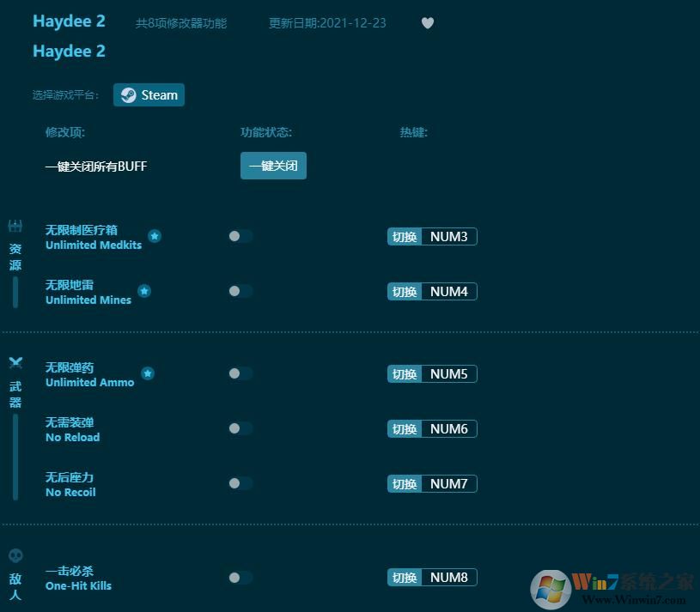The height and width of the screenshot is (612, 700).
Task: Select the Steam platform button
Action: coord(149,95)
